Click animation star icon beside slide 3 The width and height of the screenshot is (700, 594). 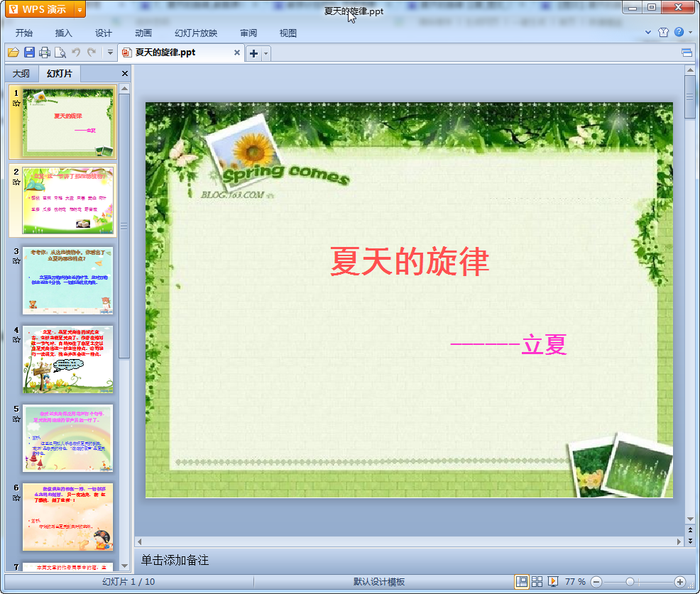[16, 261]
